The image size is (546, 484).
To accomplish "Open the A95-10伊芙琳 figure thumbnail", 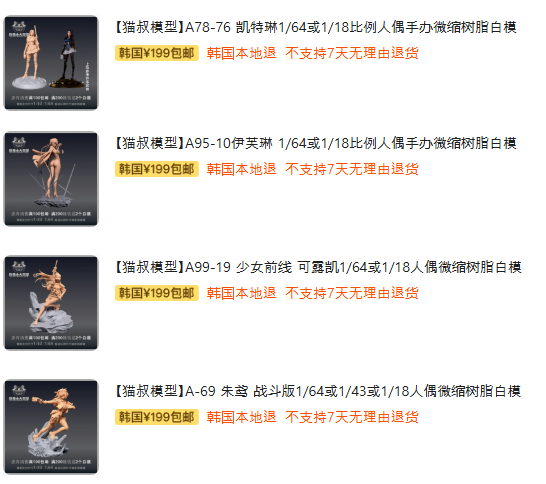I will click(51, 179).
